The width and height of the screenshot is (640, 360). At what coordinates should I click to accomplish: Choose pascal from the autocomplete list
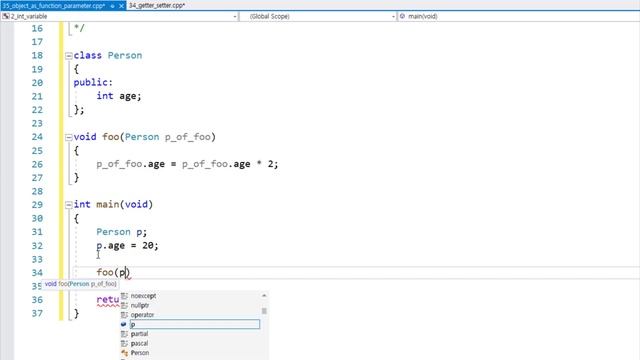139,343
